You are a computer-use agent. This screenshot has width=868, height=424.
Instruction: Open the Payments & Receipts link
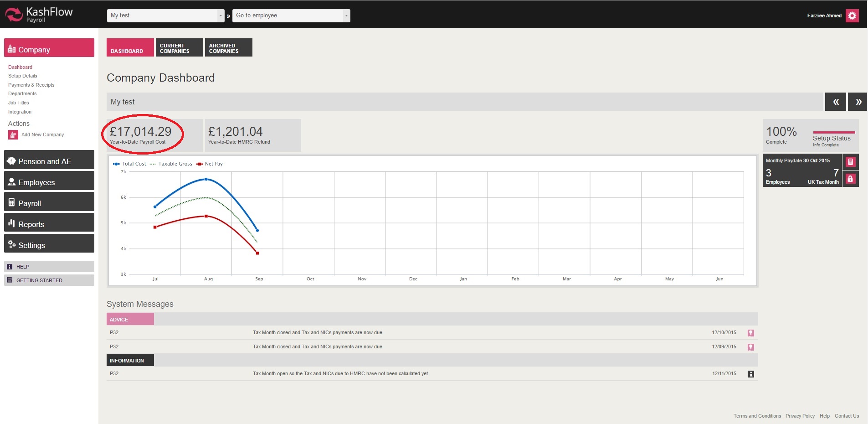(x=31, y=85)
